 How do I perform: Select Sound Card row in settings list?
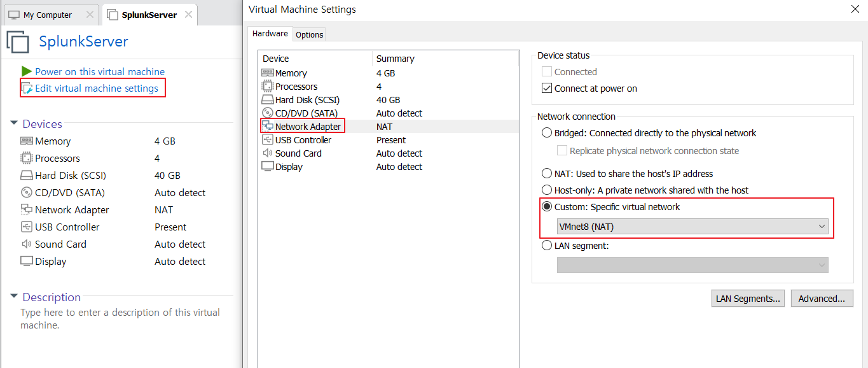389,153
